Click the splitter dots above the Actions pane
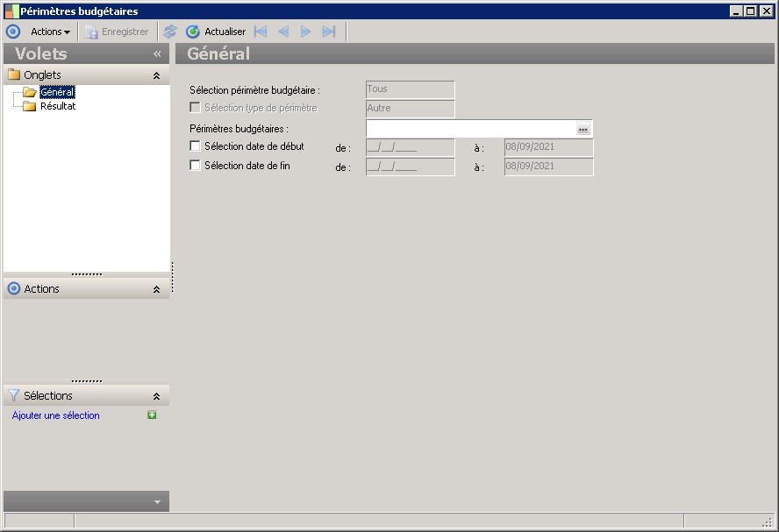 click(87, 274)
